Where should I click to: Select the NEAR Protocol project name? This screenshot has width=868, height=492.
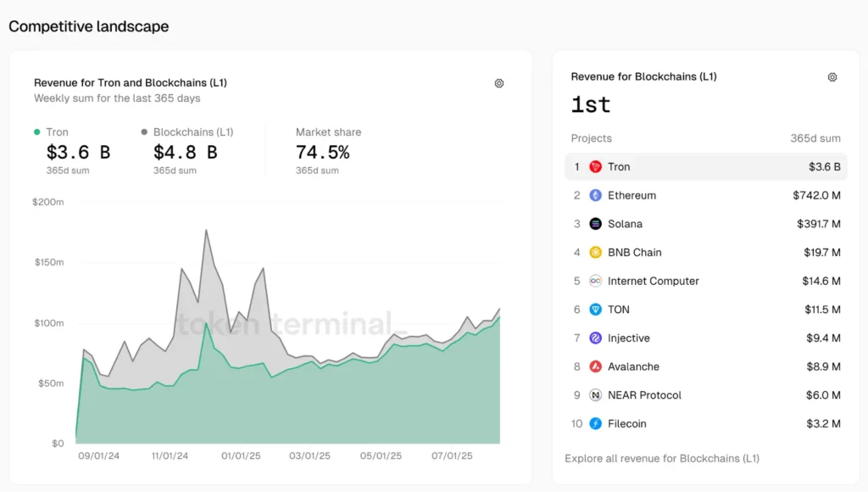(644, 395)
